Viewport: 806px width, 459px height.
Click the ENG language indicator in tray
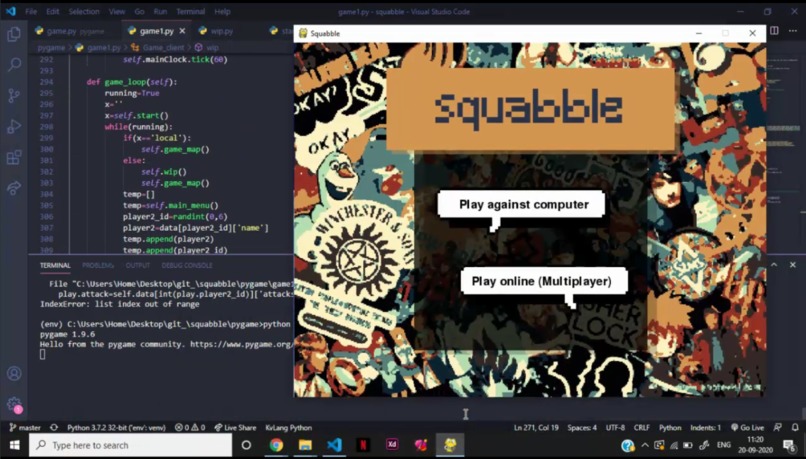723,445
